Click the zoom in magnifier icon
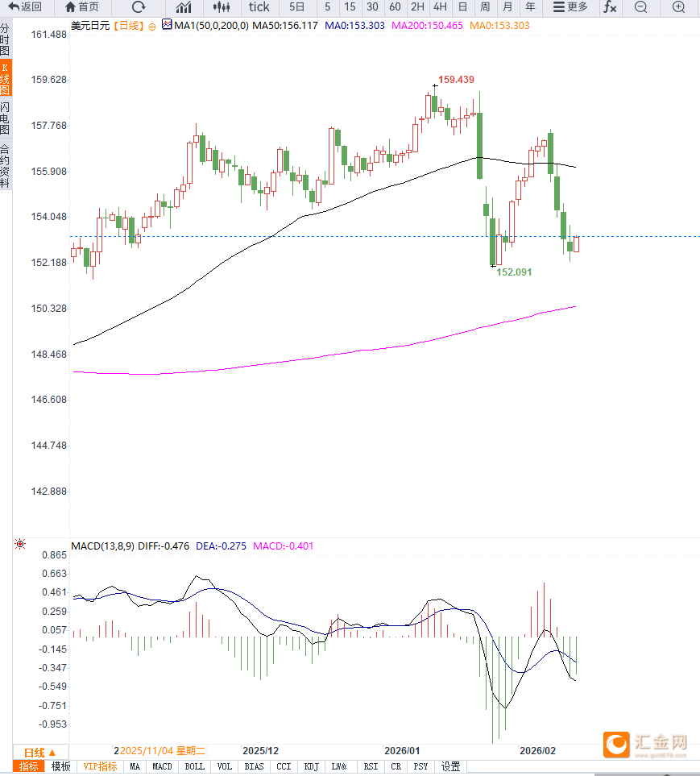Screen dimensions: 700x776 pyautogui.click(x=678, y=7)
